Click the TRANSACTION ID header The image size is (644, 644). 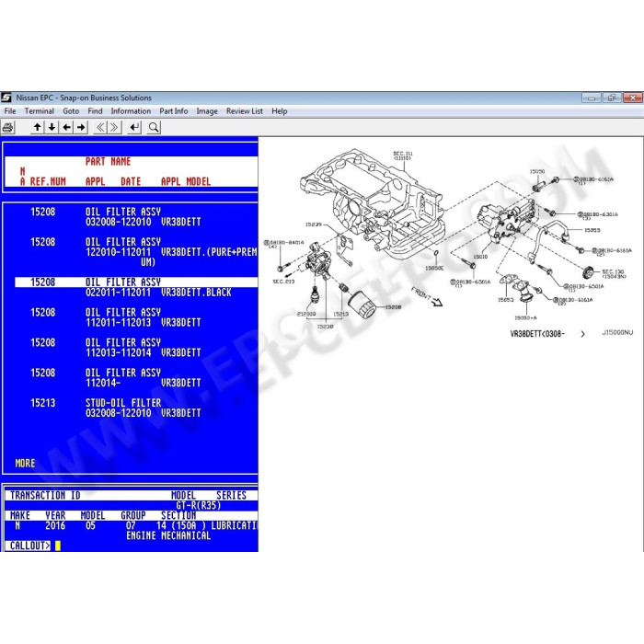(x=45, y=495)
